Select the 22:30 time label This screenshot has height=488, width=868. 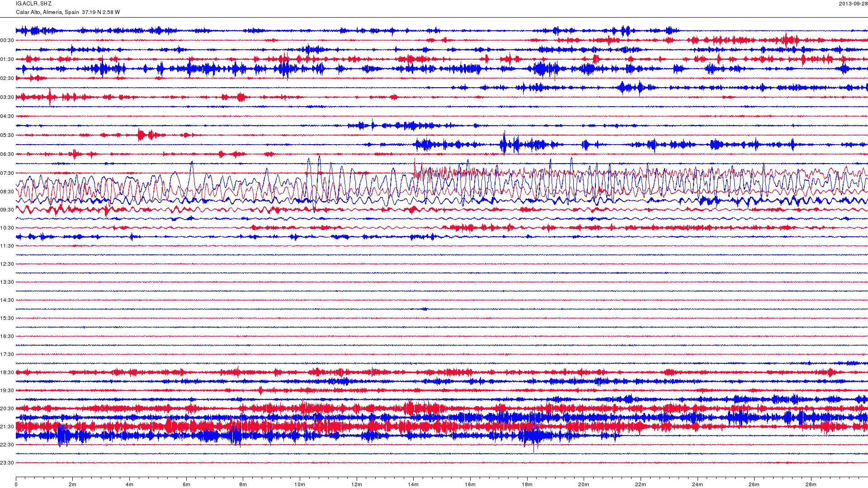pyautogui.click(x=7, y=445)
